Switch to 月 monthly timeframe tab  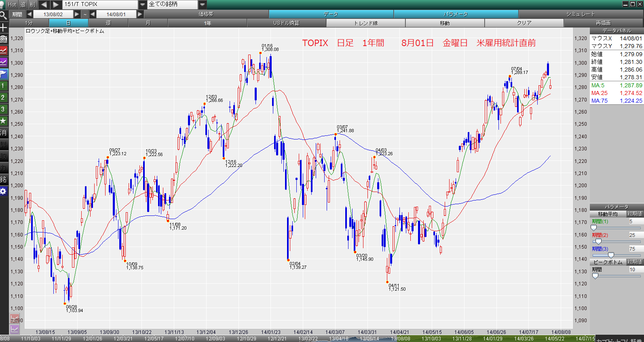148,23
